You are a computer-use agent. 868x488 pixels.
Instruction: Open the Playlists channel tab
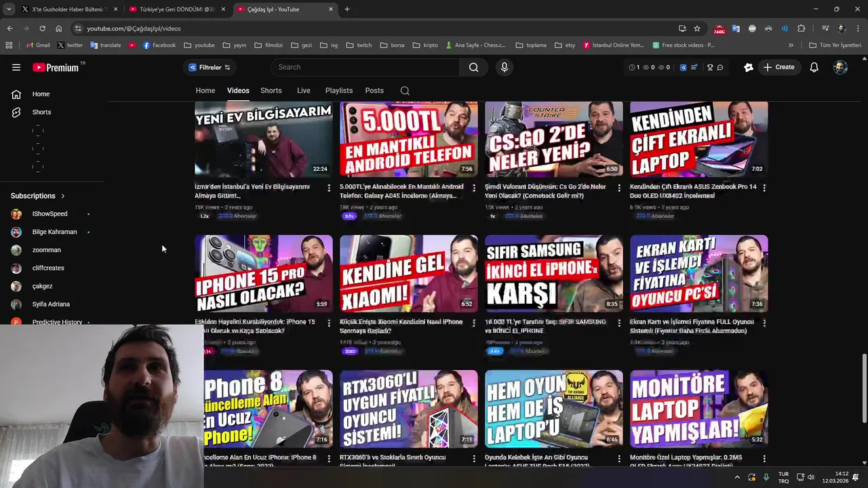point(339,91)
